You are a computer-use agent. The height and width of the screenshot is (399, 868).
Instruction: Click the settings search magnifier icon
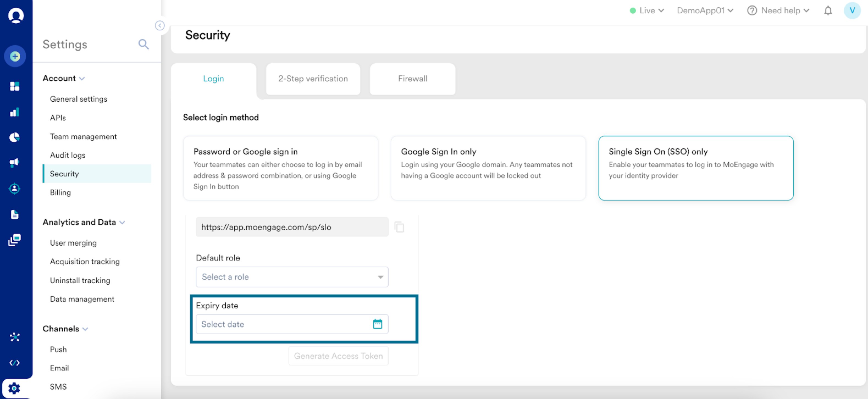click(x=143, y=44)
